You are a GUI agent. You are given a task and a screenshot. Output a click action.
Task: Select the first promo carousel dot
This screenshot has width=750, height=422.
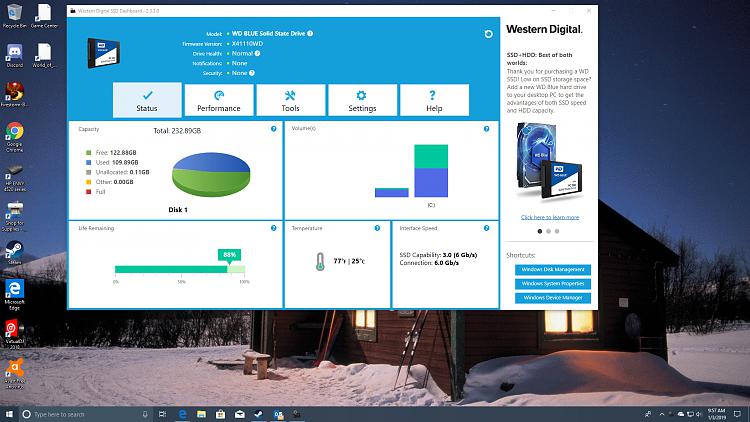click(x=540, y=231)
